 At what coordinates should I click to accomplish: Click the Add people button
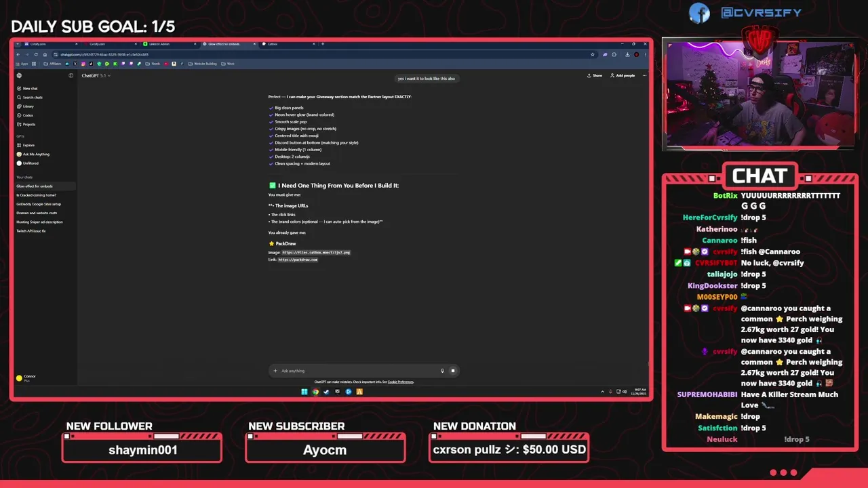point(623,75)
